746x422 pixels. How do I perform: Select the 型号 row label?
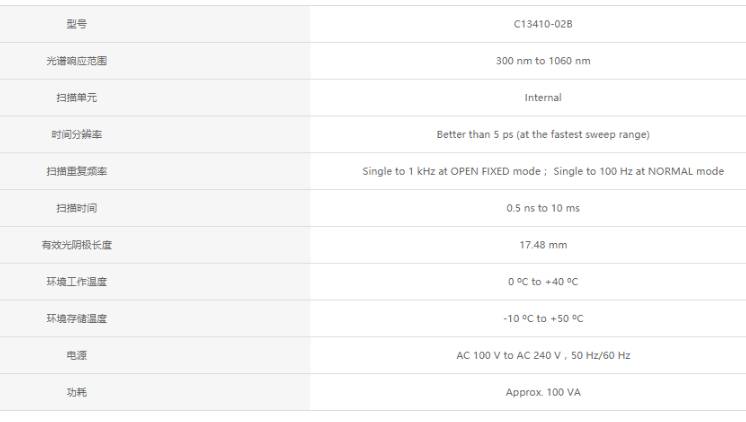77,24
